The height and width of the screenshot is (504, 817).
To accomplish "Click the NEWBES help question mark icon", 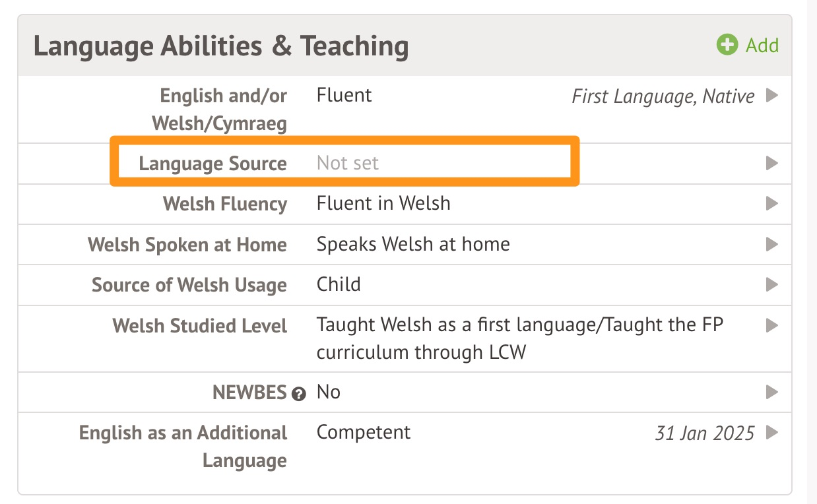I will pyautogui.click(x=299, y=394).
